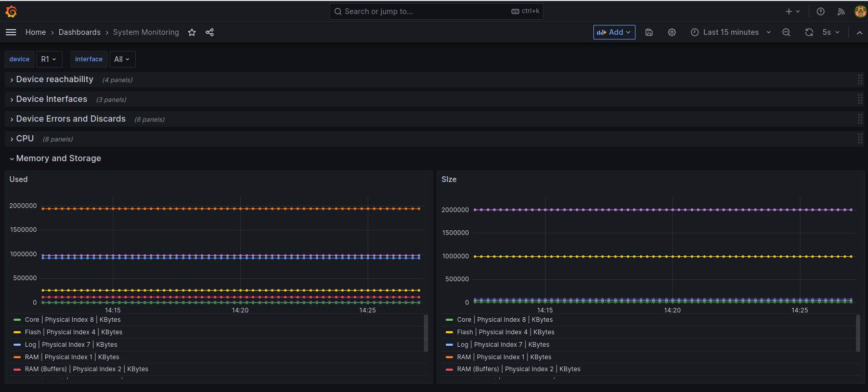Screen dimensions: 868x392
Task: Click the clock icon in time picker
Action: click(x=695, y=32)
